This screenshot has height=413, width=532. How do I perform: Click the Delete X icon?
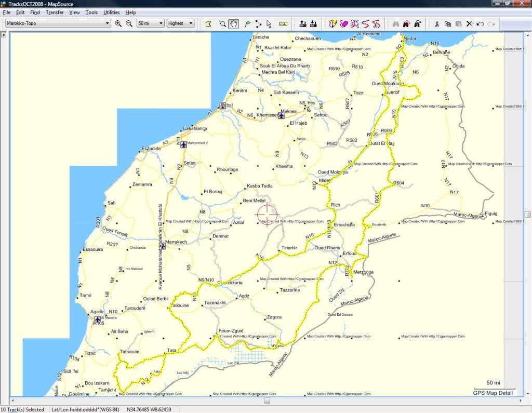coord(469,24)
